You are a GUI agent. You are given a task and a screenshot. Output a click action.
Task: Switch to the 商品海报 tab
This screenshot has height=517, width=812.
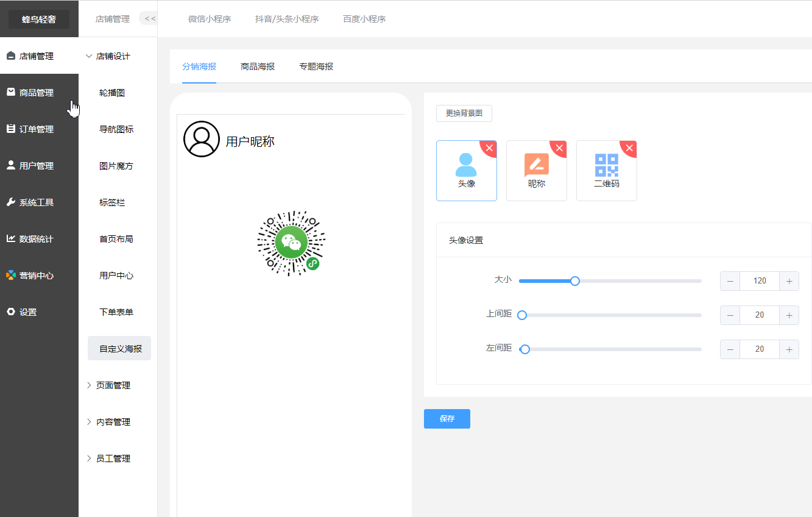[258, 66]
